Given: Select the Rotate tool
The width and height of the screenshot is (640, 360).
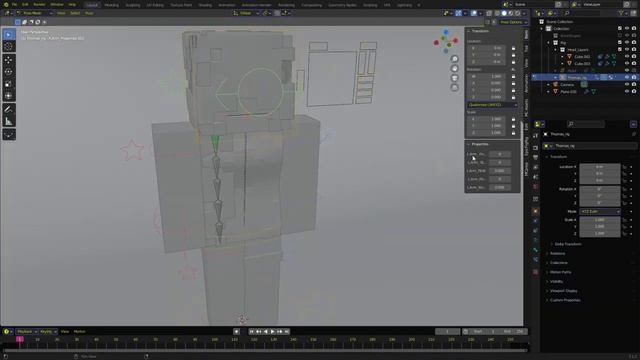Looking at the screenshot, I should click(x=9, y=72).
